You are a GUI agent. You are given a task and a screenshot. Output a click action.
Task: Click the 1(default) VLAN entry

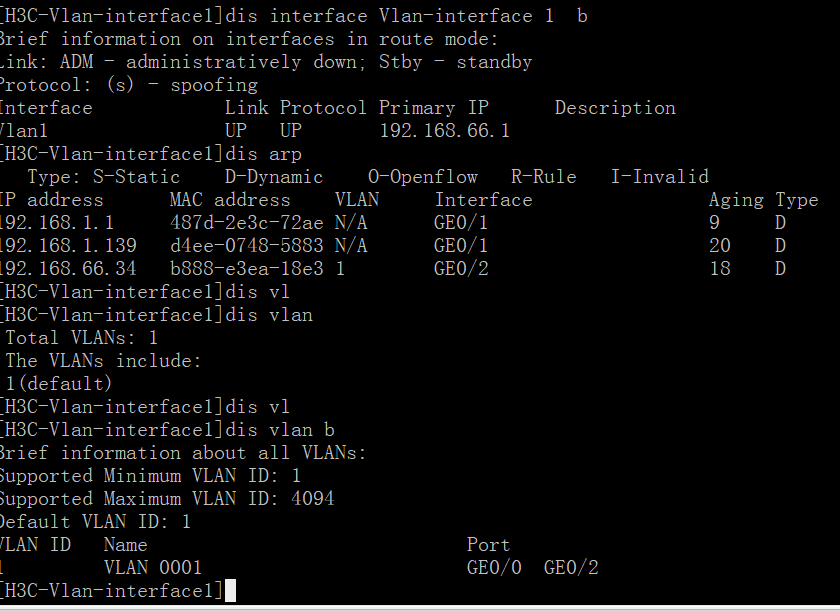pyautogui.click(x=58, y=383)
